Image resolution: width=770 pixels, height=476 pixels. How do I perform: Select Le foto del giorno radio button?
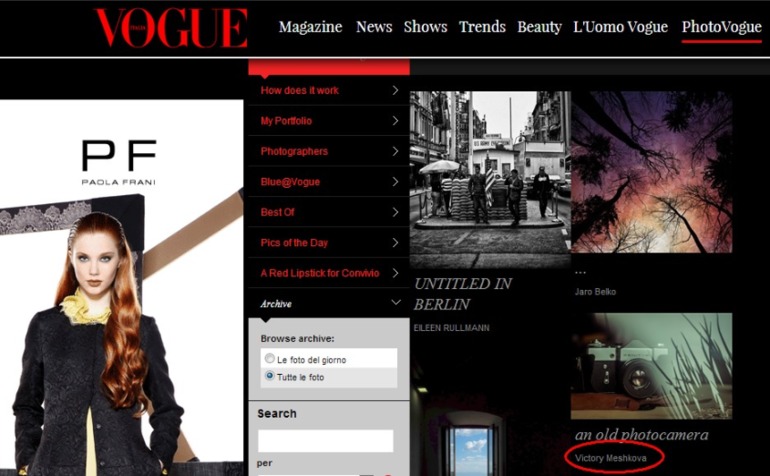coord(270,358)
